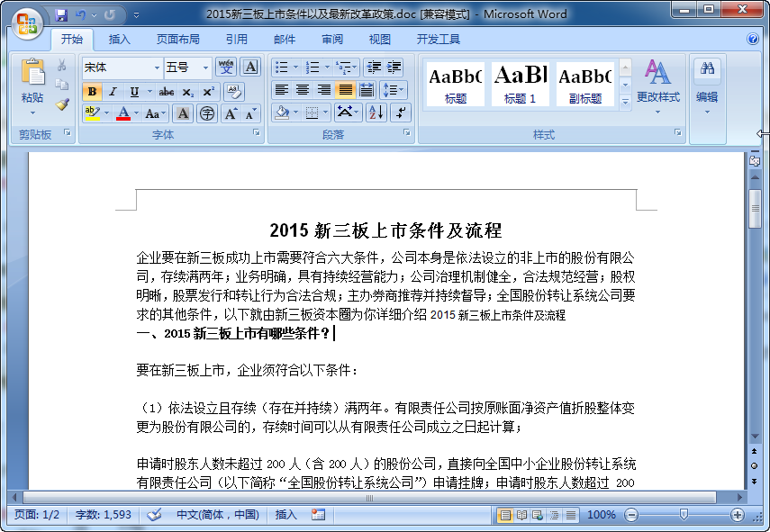The height and width of the screenshot is (532, 770).
Task: Apply strikethrough to selected text
Action: coord(167,91)
